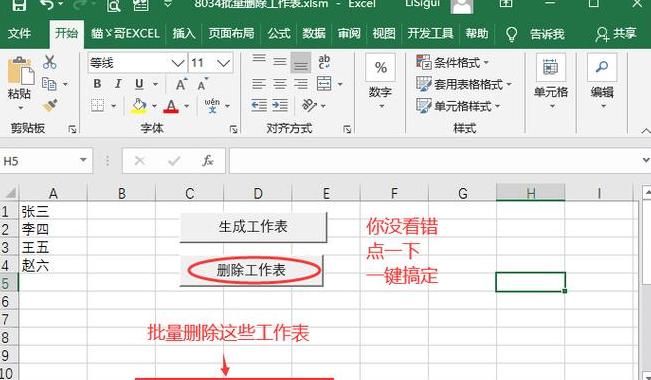Select the Format Painter brush icon
This screenshot has width=651, height=380.
(49, 105)
